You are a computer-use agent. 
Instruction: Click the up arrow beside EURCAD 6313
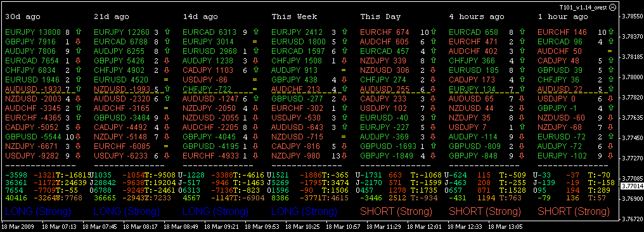click(x=256, y=31)
